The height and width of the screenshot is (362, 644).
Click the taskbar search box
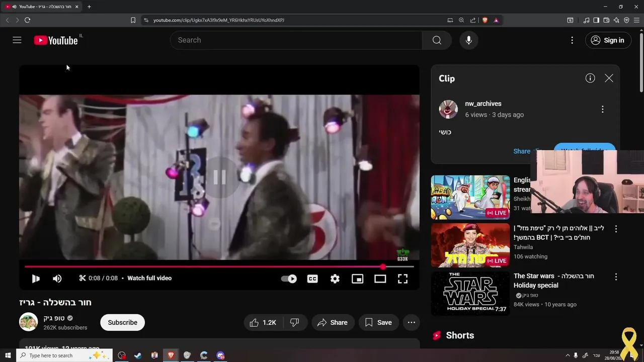coord(64,355)
